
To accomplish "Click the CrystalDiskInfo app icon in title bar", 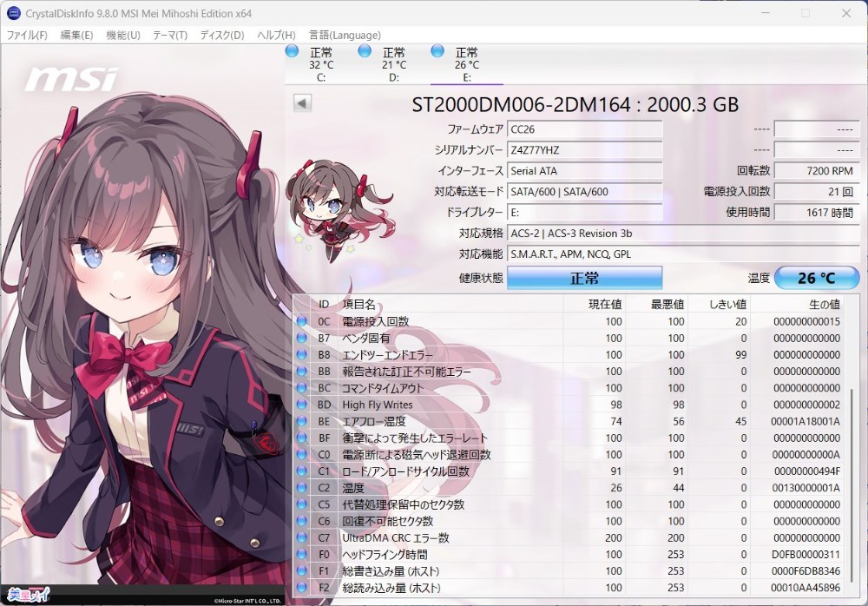I will [x=13, y=13].
